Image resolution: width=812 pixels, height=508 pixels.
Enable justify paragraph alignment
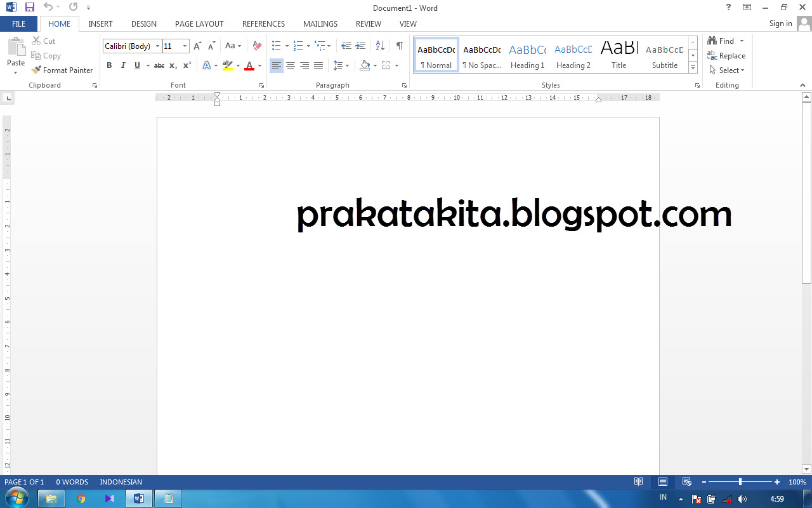[318, 65]
